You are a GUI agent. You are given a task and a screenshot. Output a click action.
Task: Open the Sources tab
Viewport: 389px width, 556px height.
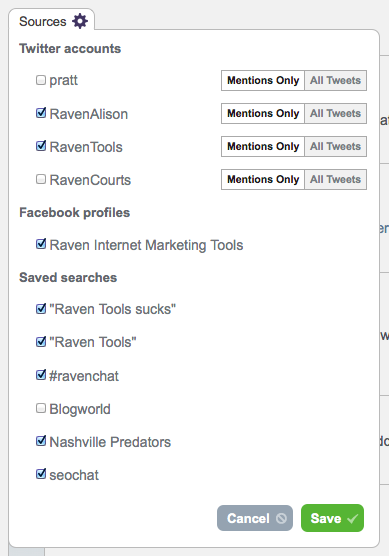pos(51,20)
